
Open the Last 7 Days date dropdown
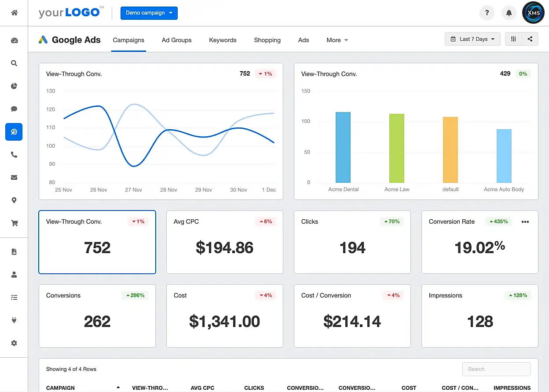click(x=472, y=39)
